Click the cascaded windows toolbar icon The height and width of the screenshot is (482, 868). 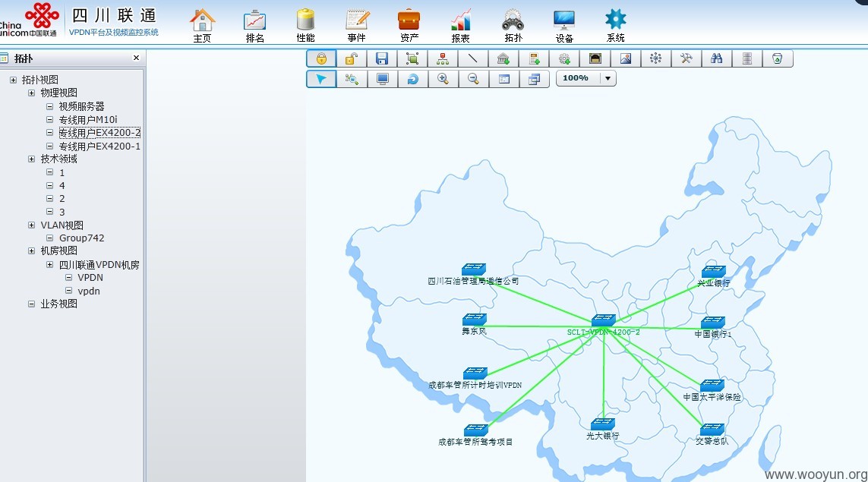click(534, 79)
